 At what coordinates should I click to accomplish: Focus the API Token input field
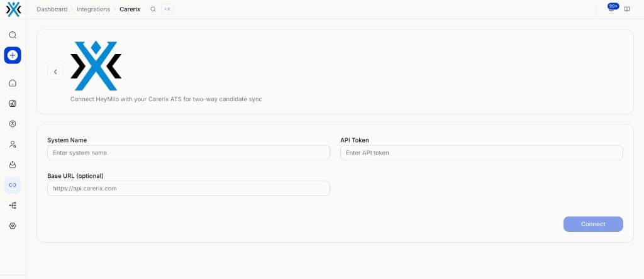pos(481,153)
